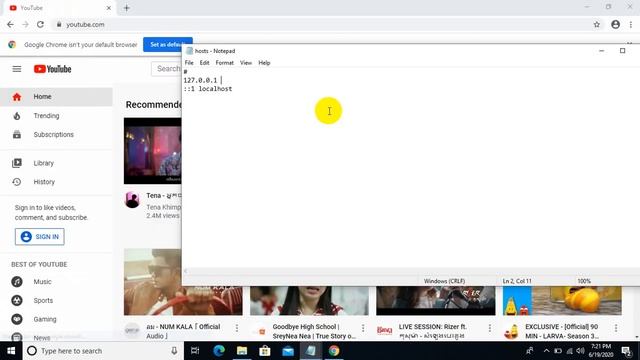This screenshot has height=360, width=640.
Task: Click the Tena video thumbnail
Action: [x=153, y=151]
